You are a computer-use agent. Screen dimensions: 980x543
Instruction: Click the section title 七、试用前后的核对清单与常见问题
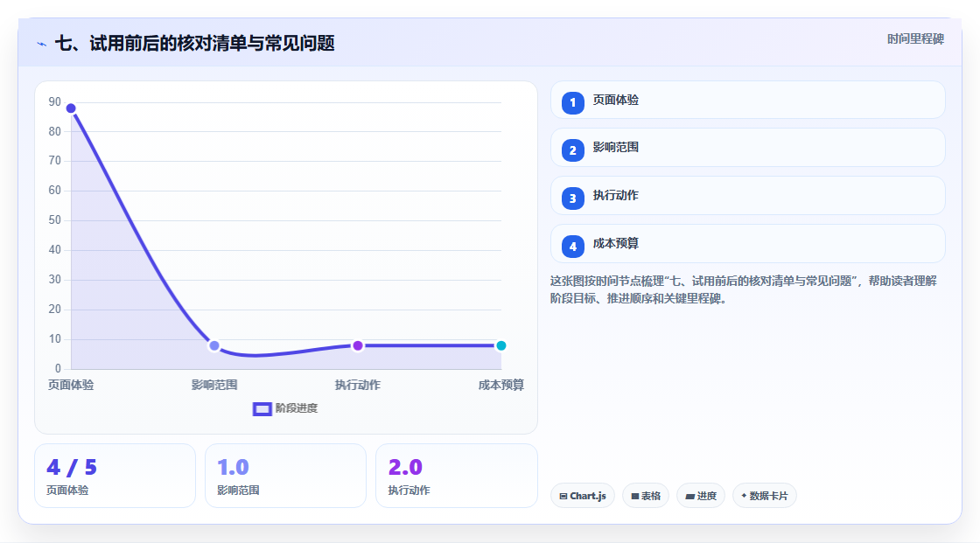tap(195, 43)
